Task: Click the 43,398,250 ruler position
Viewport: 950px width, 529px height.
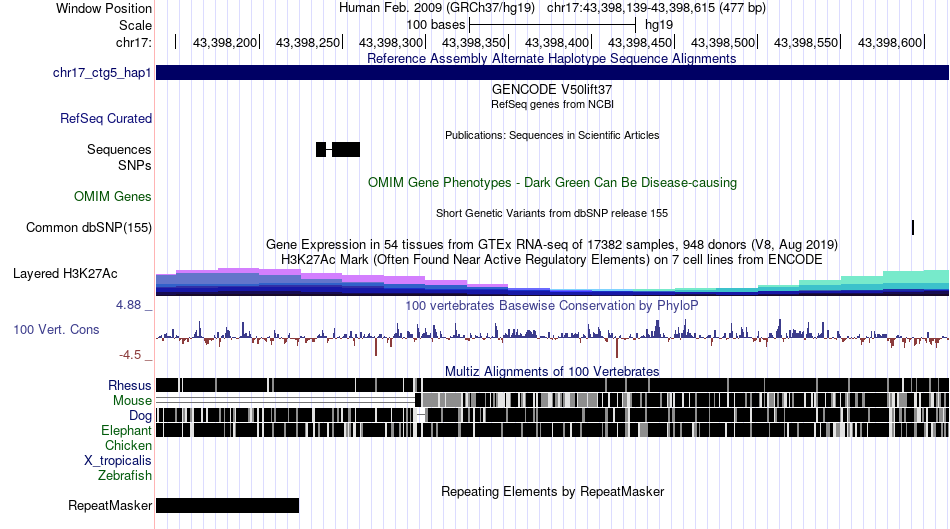Action: (308, 42)
